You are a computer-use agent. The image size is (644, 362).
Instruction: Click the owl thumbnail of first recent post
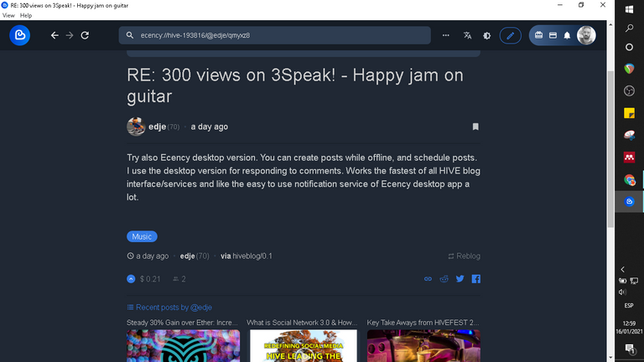[183, 345]
